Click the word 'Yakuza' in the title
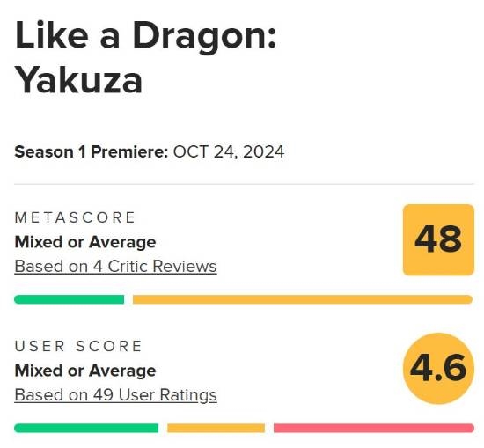 78,80
